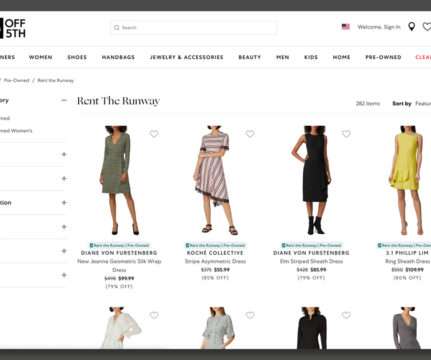Open the Home menu
Screen dimensions: 431x360
342,57
